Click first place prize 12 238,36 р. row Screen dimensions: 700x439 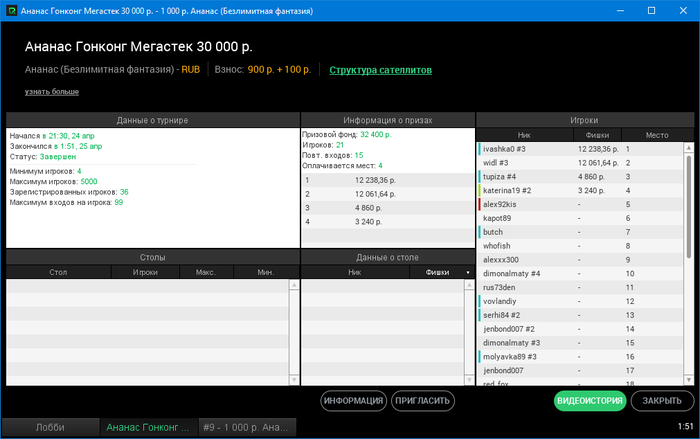(388, 180)
